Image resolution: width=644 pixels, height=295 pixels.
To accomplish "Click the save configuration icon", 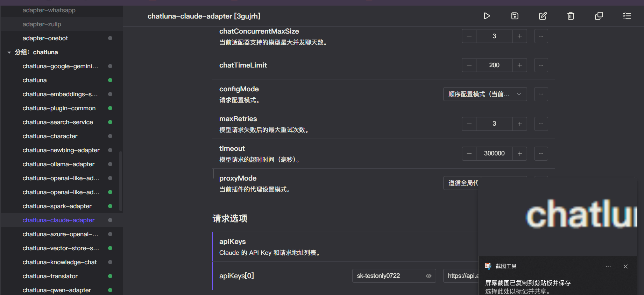I will coord(515,16).
